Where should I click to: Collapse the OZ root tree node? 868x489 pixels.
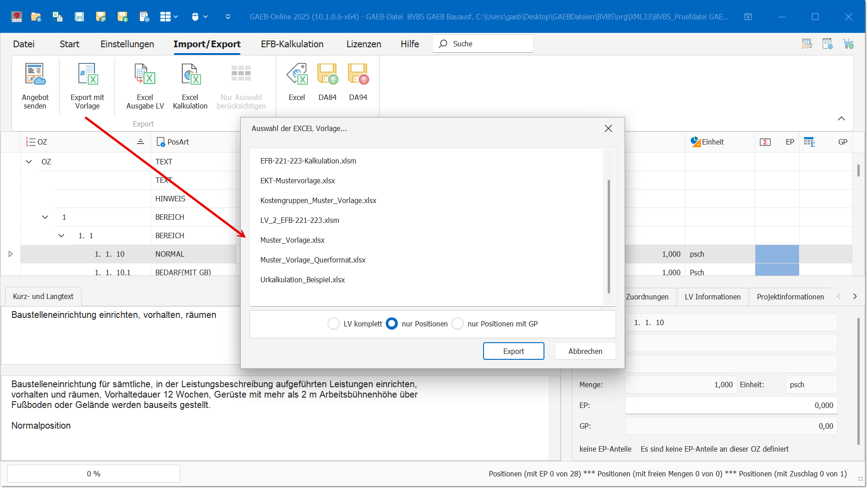pos(29,162)
